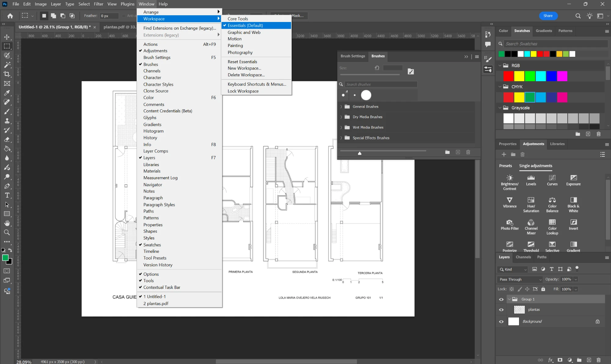The height and width of the screenshot is (364, 611).
Task: Select the Move tool
Action: 7,37
